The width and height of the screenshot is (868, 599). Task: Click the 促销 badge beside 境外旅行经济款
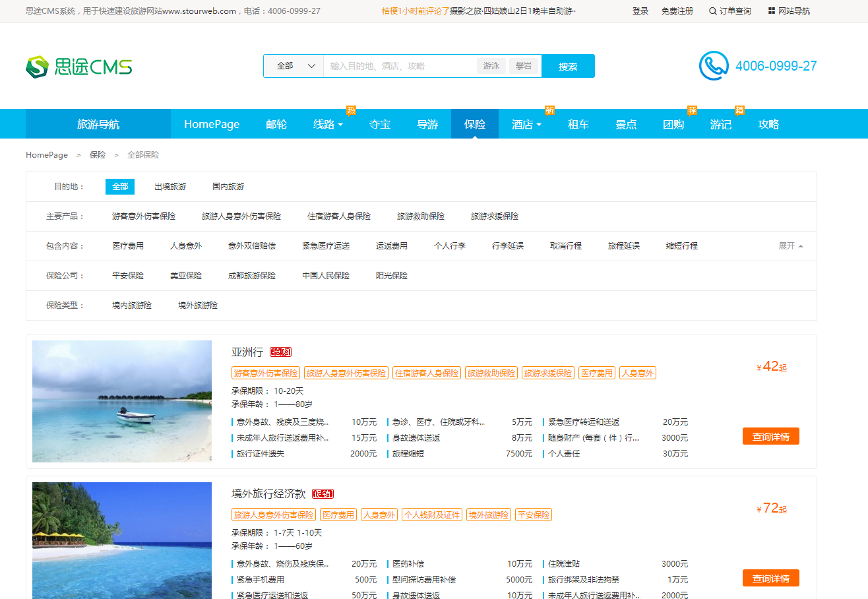(323, 493)
